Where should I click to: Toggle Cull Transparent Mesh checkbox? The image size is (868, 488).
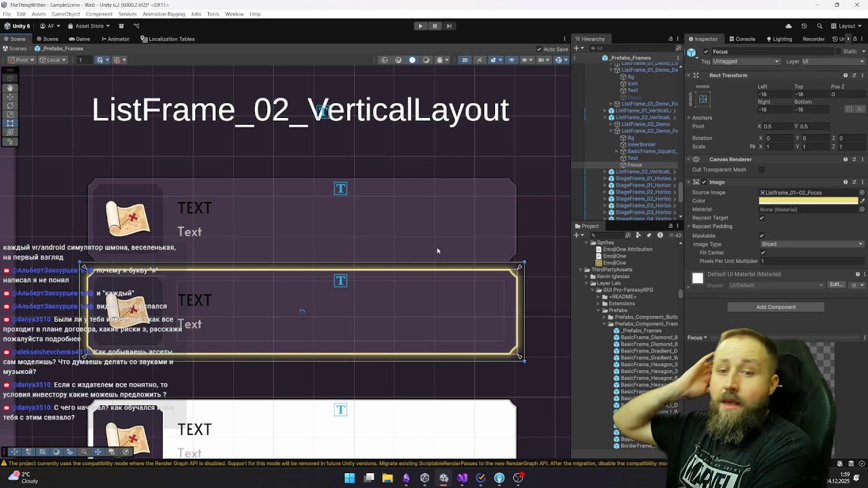762,169
